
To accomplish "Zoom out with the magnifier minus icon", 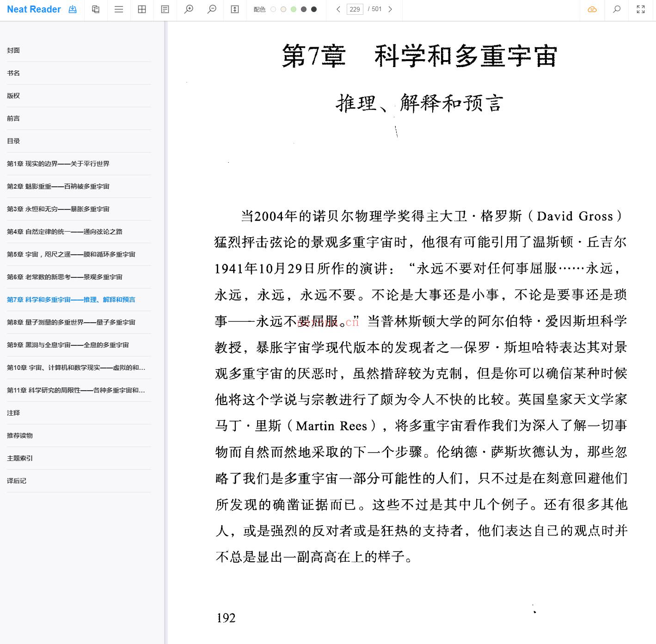I will (212, 9).
